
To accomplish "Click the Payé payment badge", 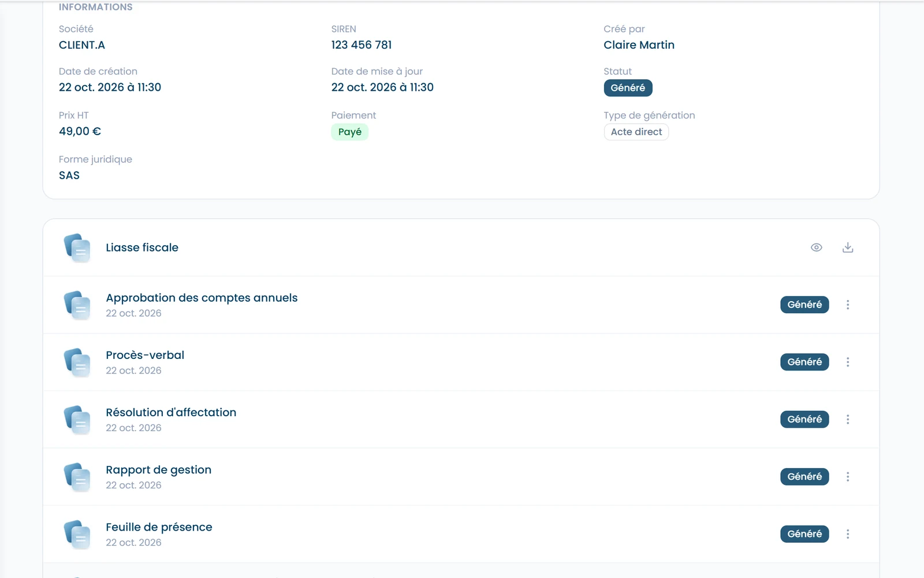I will coord(349,132).
